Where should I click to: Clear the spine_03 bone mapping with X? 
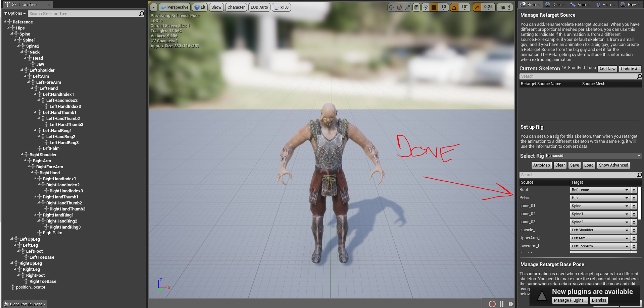coord(634,222)
